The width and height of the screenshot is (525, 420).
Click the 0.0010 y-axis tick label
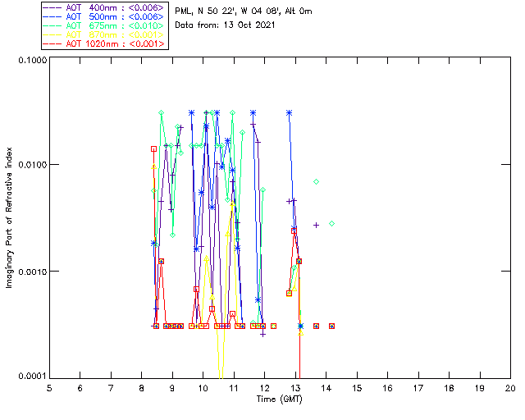click(x=30, y=272)
